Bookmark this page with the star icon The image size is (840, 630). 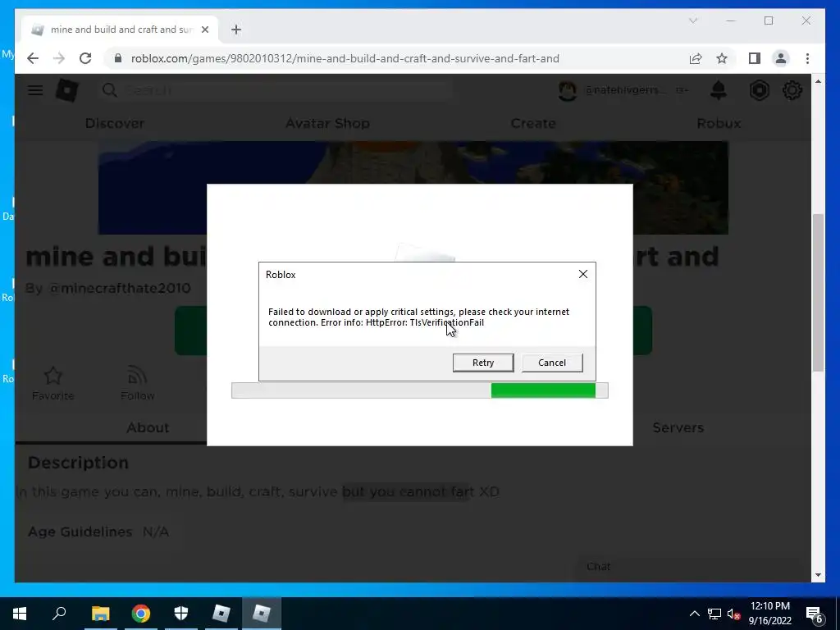point(722,58)
